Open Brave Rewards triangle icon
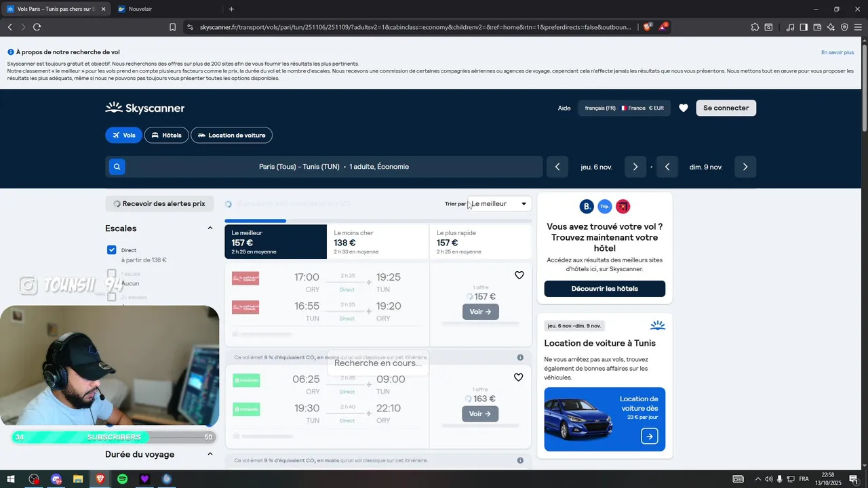This screenshot has height=488, width=868. point(665,27)
